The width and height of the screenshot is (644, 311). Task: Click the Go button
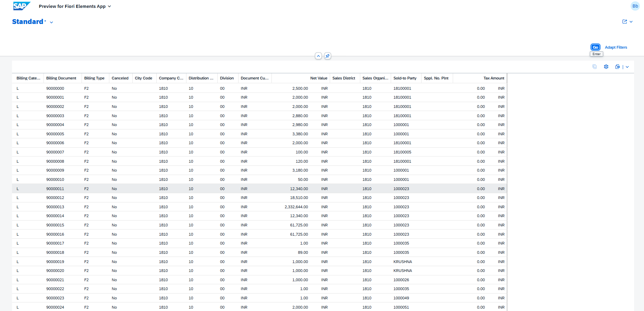pyautogui.click(x=595, y=47)
